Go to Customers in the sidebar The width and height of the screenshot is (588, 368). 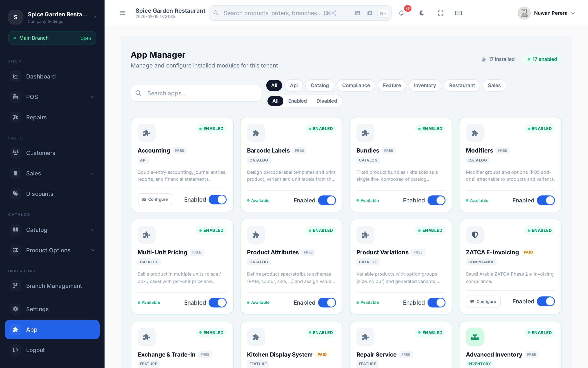[x=52, y=153]
